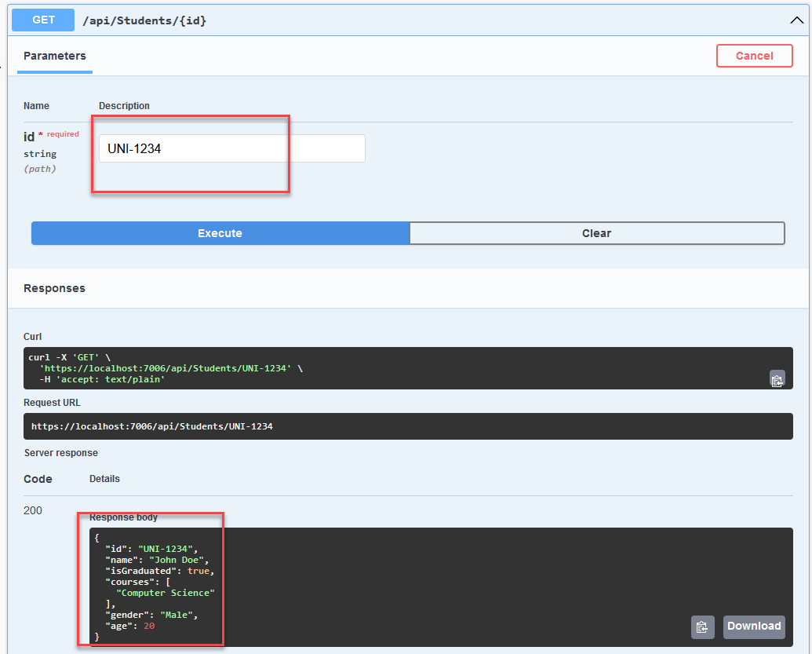Copy the curl command using the clipboard icon
Viewport: 812px width, 654px height.
(777, 379)
